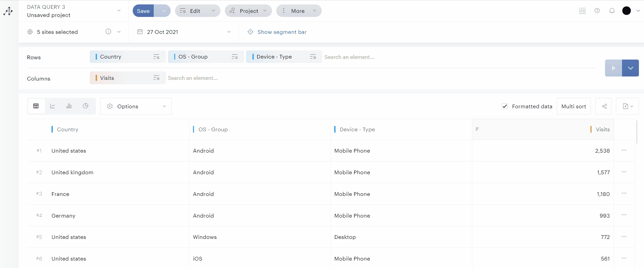Switch to bar chart view
The height and width of the screenshot is (268, 644).
pos(69,106)
